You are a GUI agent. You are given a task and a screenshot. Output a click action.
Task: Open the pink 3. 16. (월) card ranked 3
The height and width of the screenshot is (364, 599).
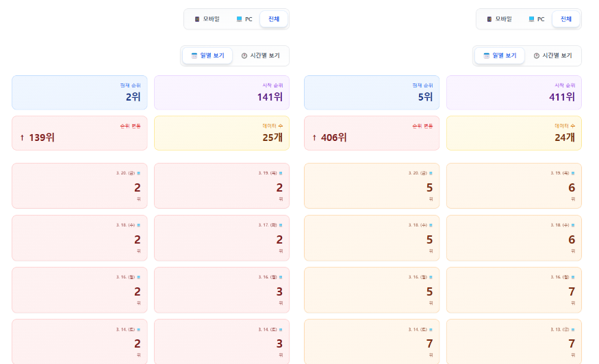click(x=222, y=290)
